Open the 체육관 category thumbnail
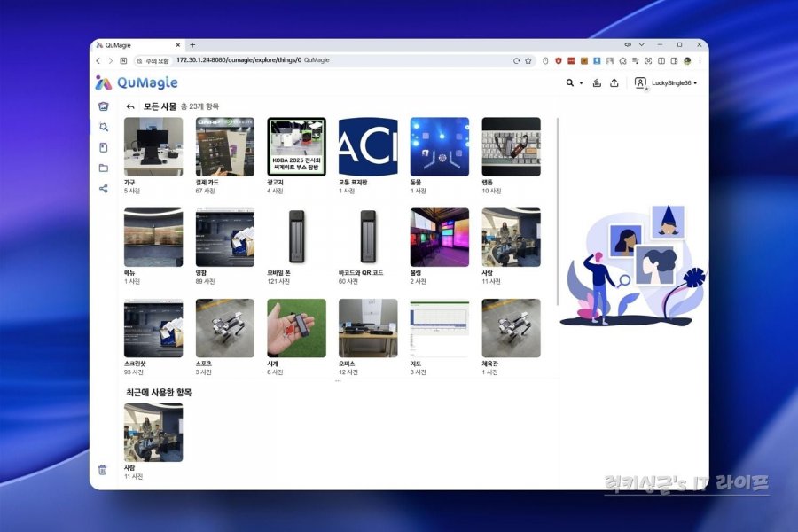 [x=511, y=328]
